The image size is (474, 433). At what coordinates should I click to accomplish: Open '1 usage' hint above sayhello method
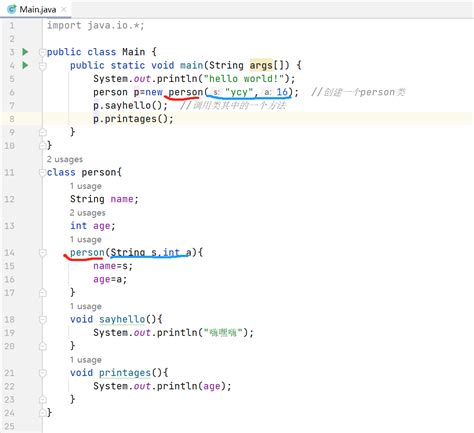pyautogui.click(x=86, y=306)
